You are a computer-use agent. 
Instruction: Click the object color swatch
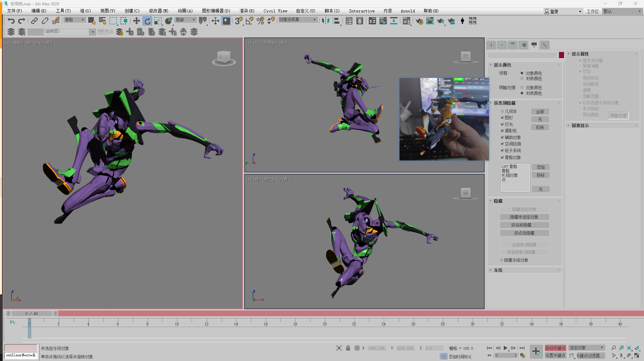coord(561,55)
